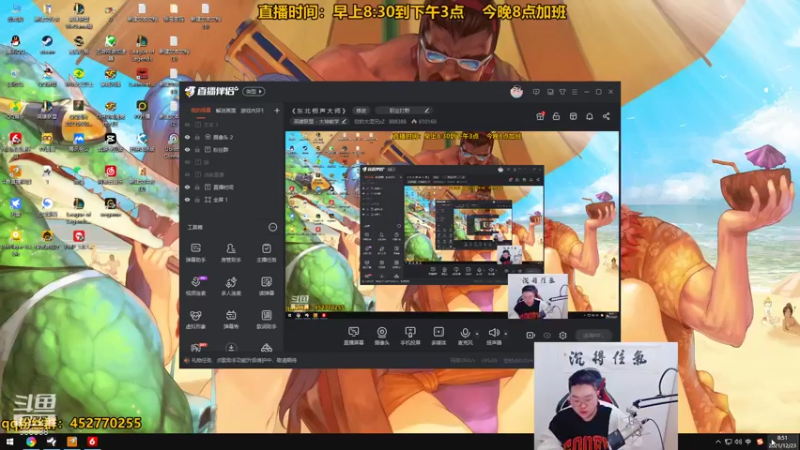Click the record video icon beside start button
This screenshot has width=800, height=450.
[531, 335]
